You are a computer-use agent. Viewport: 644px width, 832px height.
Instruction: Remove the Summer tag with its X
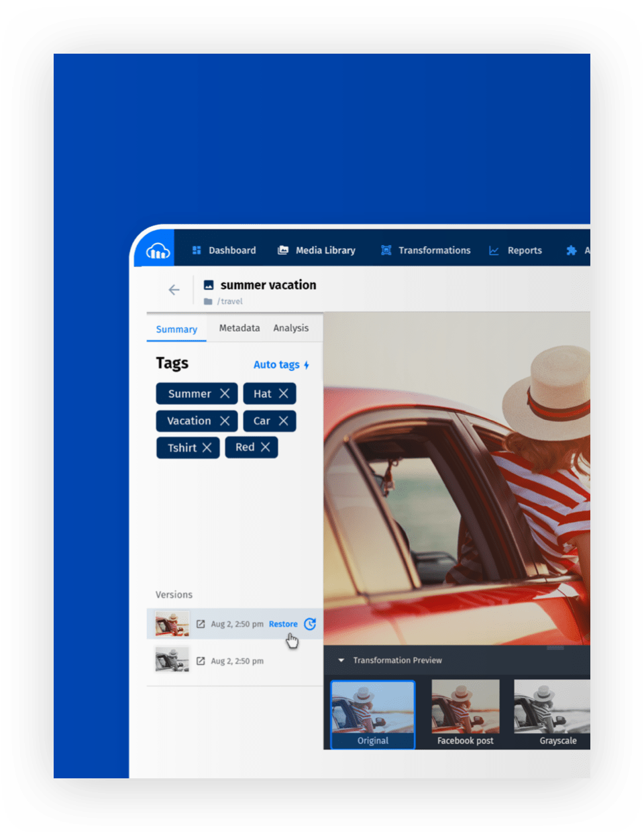pos(225,394)
